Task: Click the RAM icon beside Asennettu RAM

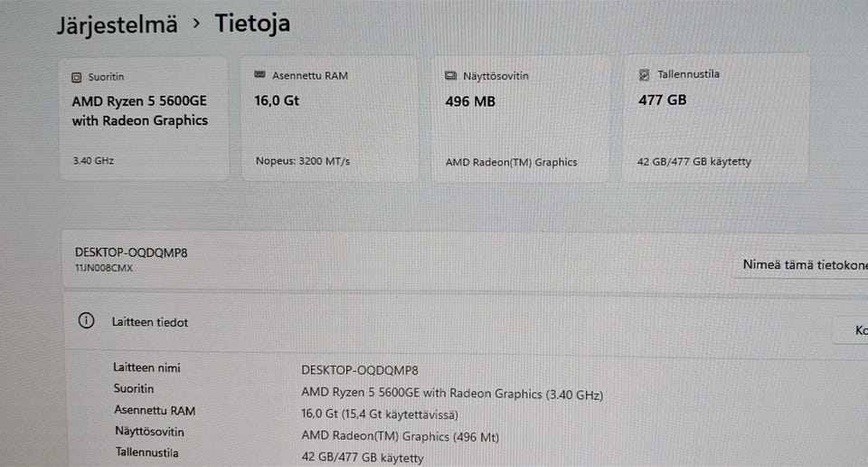Action: click(x=259, y=74)
